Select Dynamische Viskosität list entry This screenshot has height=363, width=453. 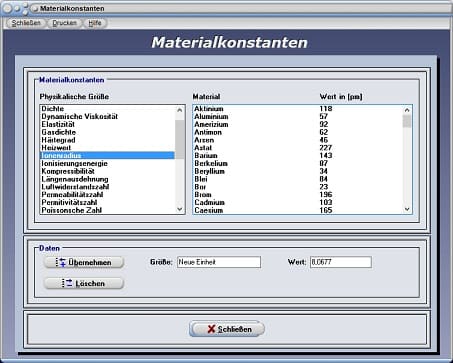coord(107,116)
